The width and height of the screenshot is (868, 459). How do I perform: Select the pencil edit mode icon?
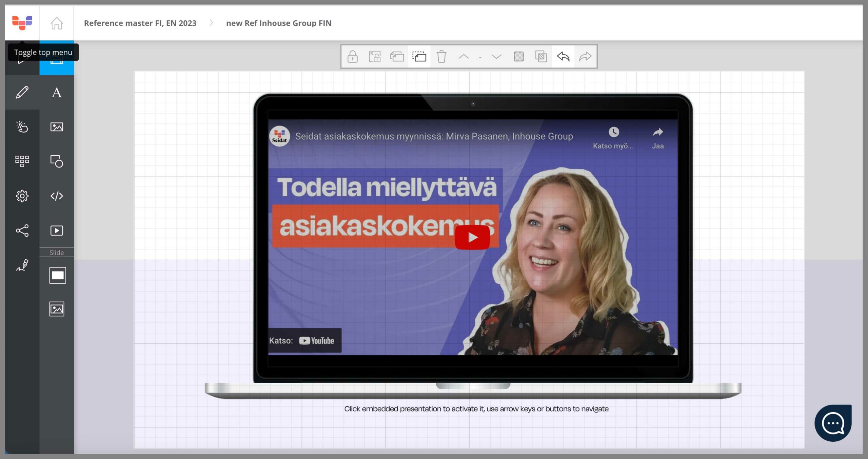click(22, 92)
